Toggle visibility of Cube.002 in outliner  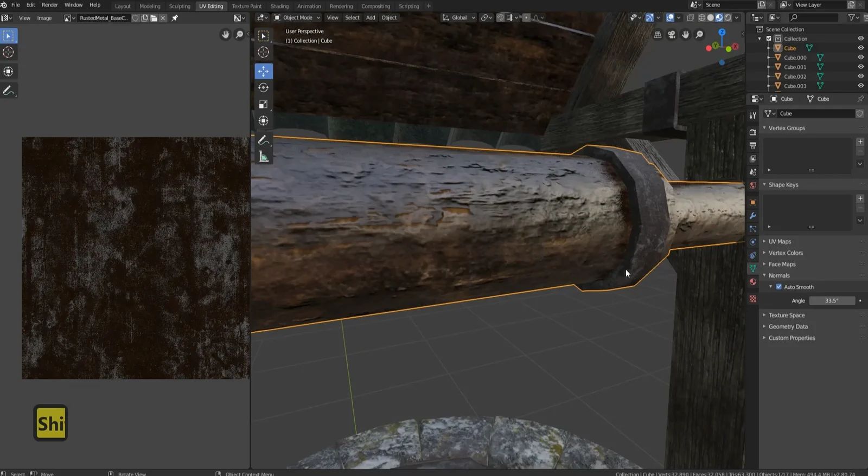click(x=860, y=76)
